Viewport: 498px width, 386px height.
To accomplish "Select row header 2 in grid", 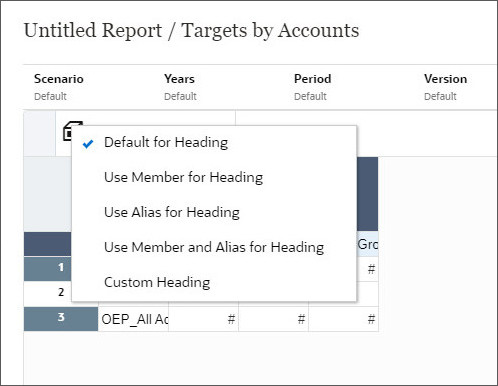I will 48,293.
